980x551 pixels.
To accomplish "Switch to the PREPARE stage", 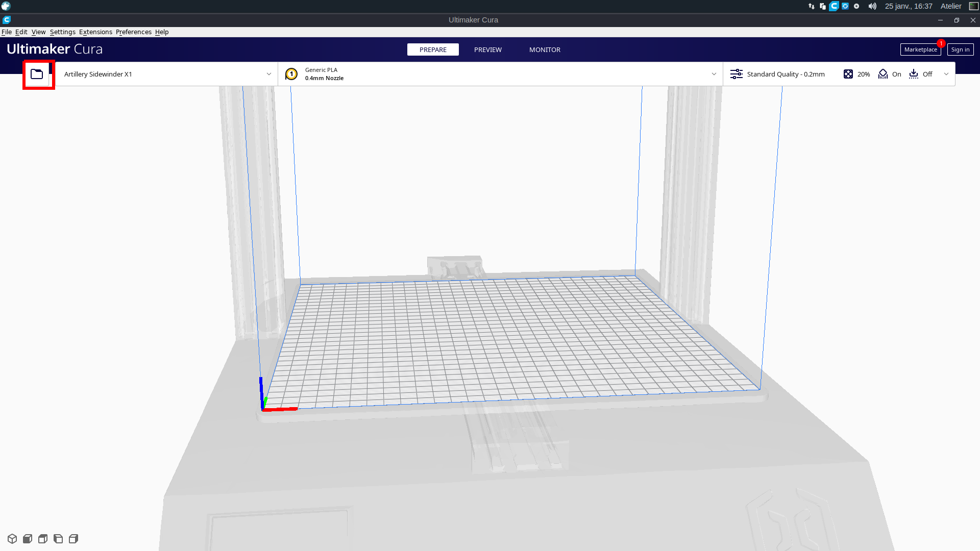I will [433, 49].
